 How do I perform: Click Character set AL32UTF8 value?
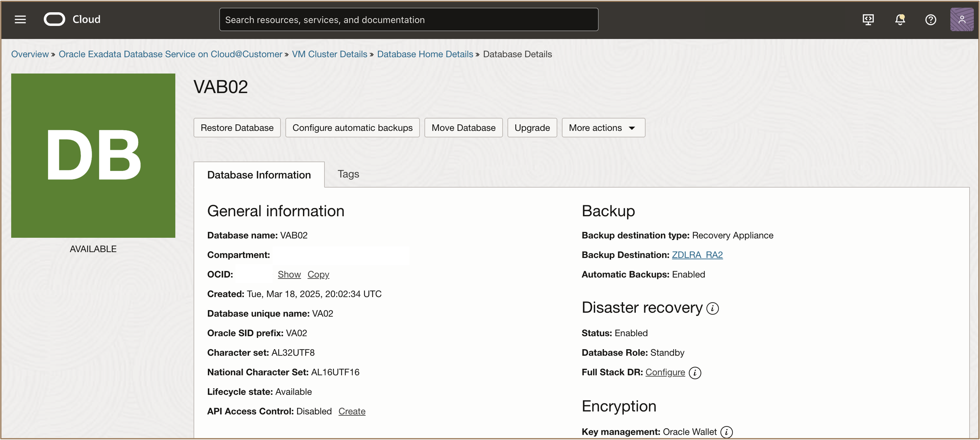pyautogui.click(x=293, y=352)
